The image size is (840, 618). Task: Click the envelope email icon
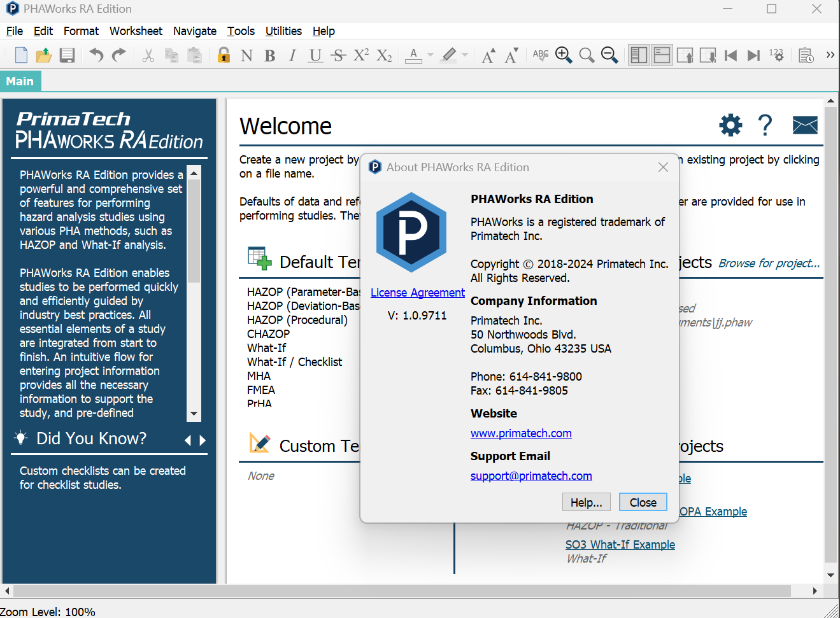[805, 125]
